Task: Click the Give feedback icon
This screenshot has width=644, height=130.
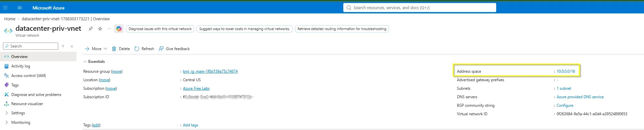Action: pos(161,49)
